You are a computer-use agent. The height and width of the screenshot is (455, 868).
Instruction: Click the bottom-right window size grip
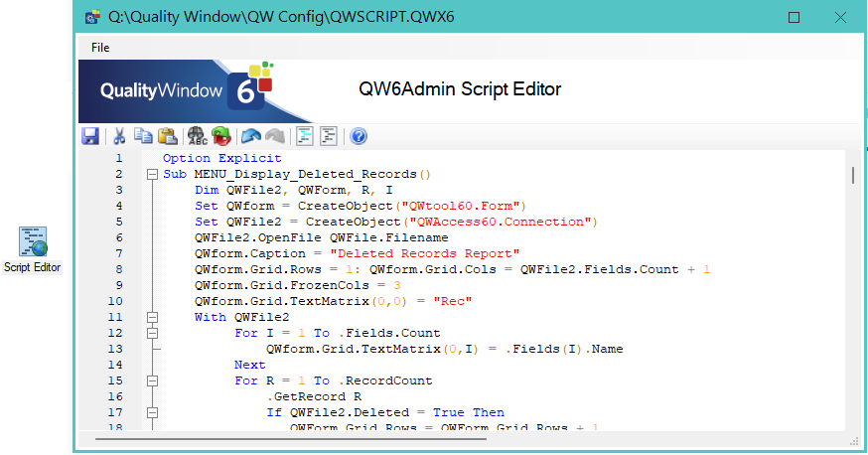(x=854, y=441)
